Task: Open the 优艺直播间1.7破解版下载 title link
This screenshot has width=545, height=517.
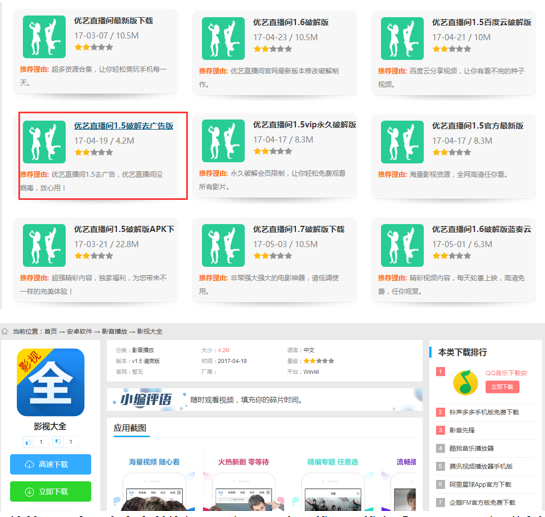Action: point(298,229)
